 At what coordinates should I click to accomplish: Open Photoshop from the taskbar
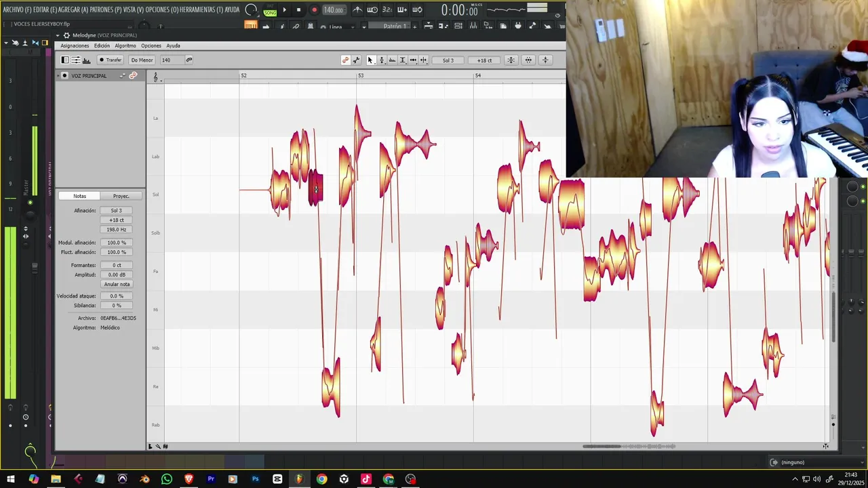255,479
